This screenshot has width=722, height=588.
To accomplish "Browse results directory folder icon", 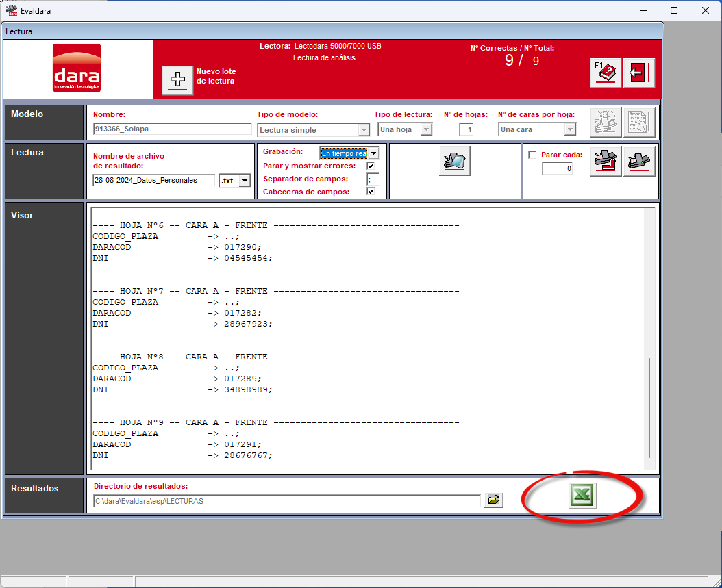I will (x=494, y=500).
